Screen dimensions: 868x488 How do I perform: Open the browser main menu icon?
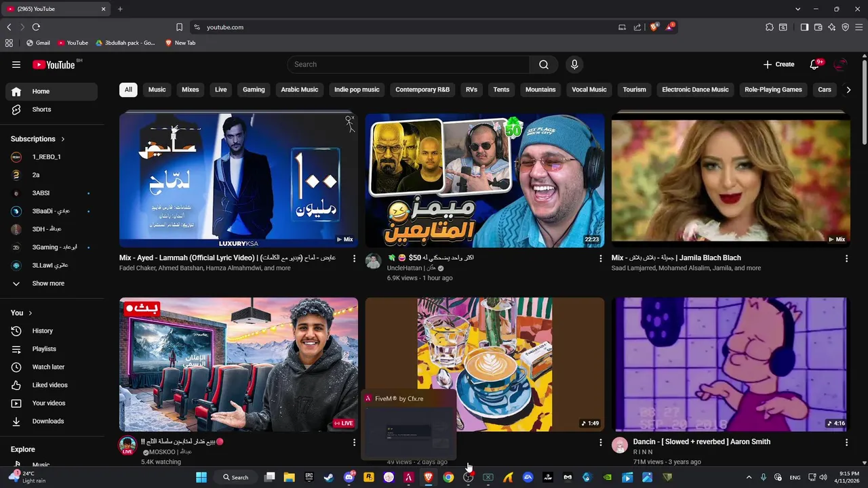click(859, 27)
